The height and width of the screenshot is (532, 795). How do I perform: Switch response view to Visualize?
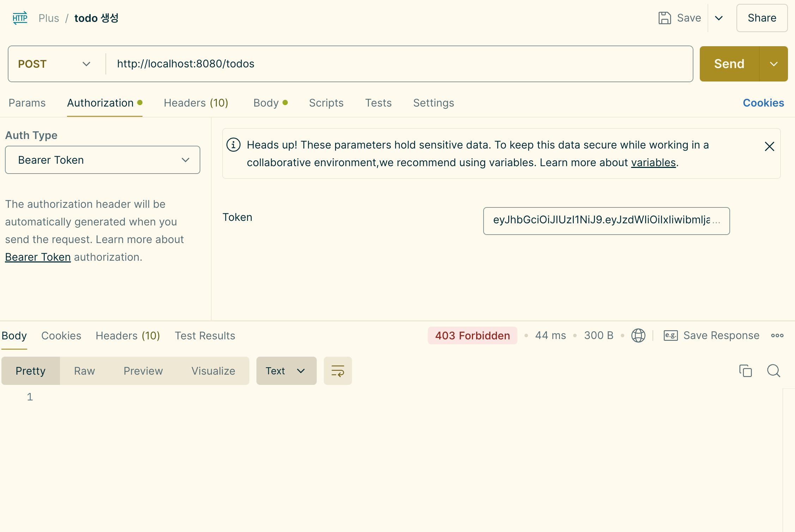(213, 371)
